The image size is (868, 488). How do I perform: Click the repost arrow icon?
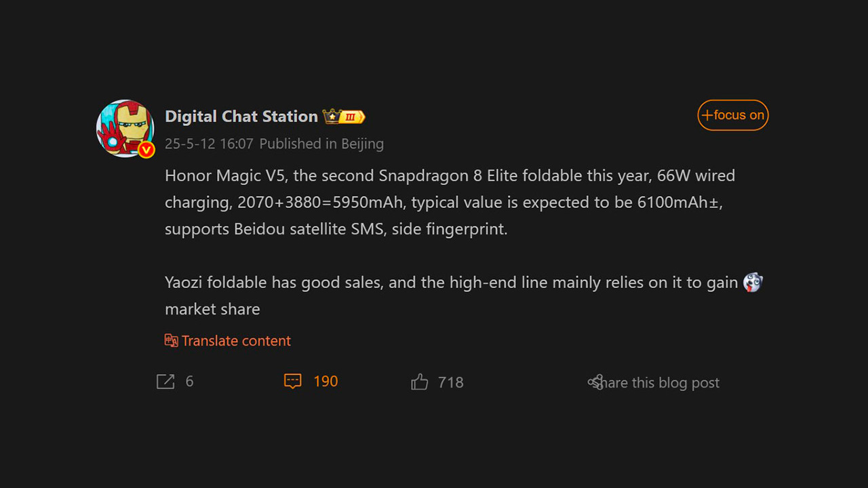click(x=165, y=382)
